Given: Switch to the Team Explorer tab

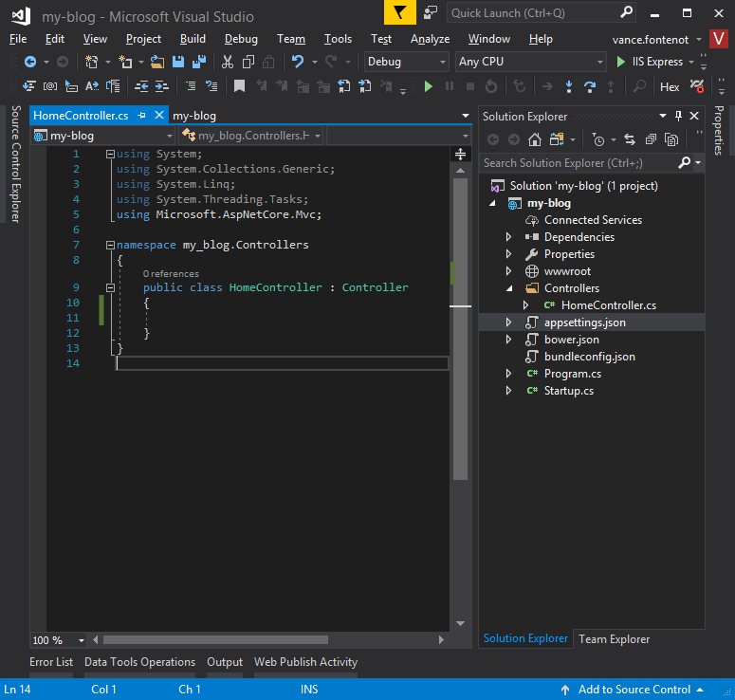Looking at the screenshot, I should point(614,639).
